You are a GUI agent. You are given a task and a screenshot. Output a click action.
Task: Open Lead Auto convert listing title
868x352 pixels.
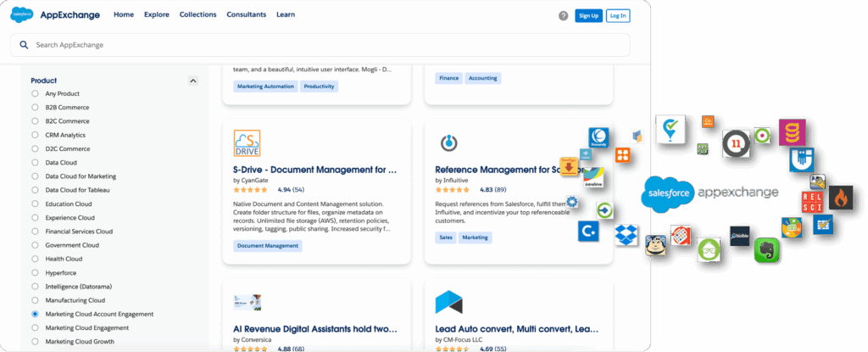coord(517,329)
